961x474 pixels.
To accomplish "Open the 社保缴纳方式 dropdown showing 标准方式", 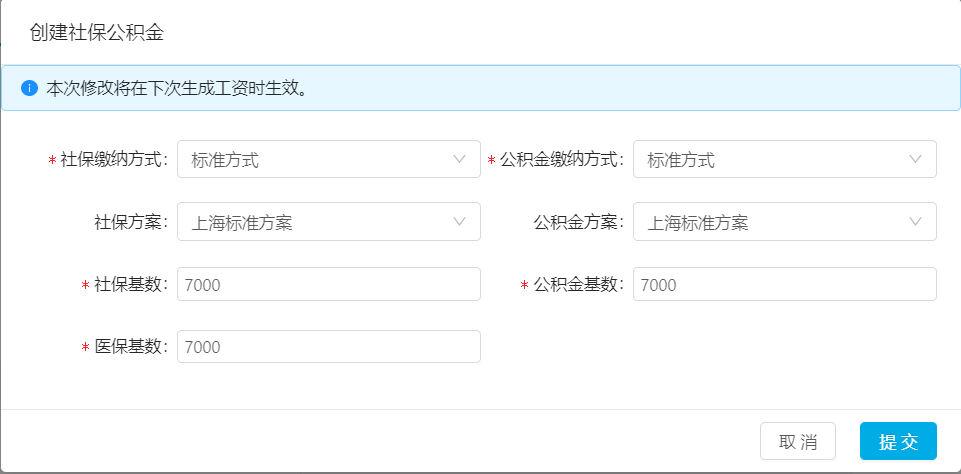I will (x=329, y=159).
